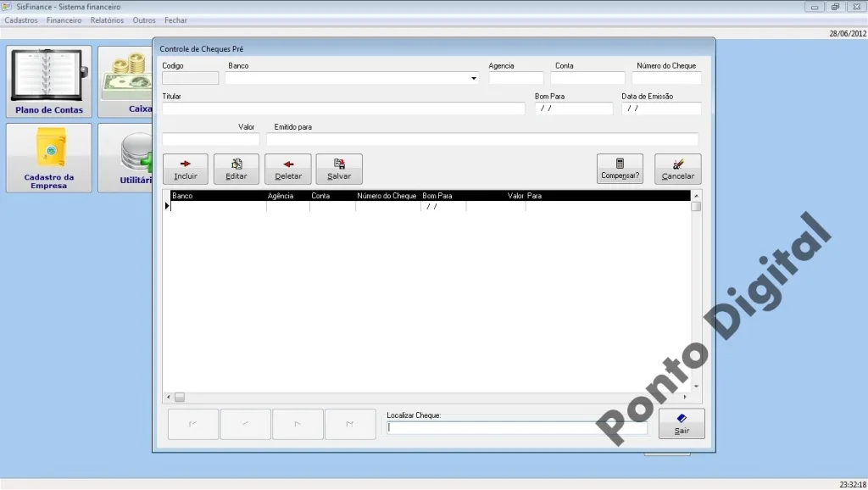Image resolution: width=868 pixels, height=490 pixels.
Task: Click the Compensar? calculator button
Action: click(x=620, y=169)
